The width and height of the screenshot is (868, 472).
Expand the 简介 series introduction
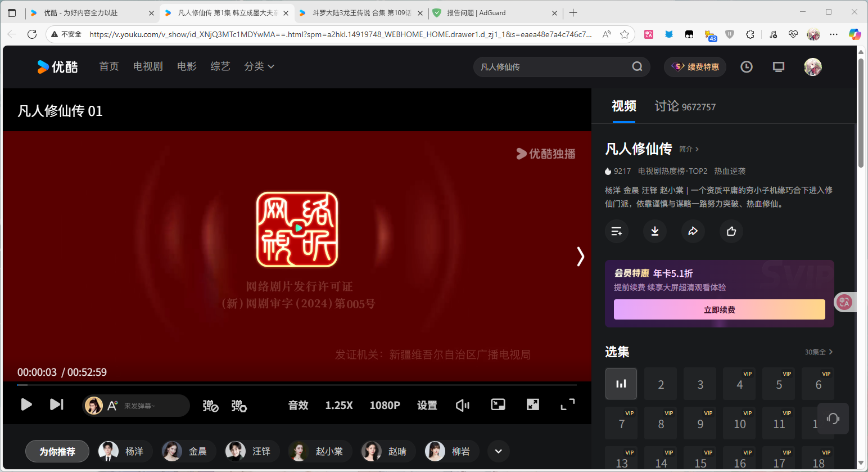pyautogui.click(x=689, y=149)
